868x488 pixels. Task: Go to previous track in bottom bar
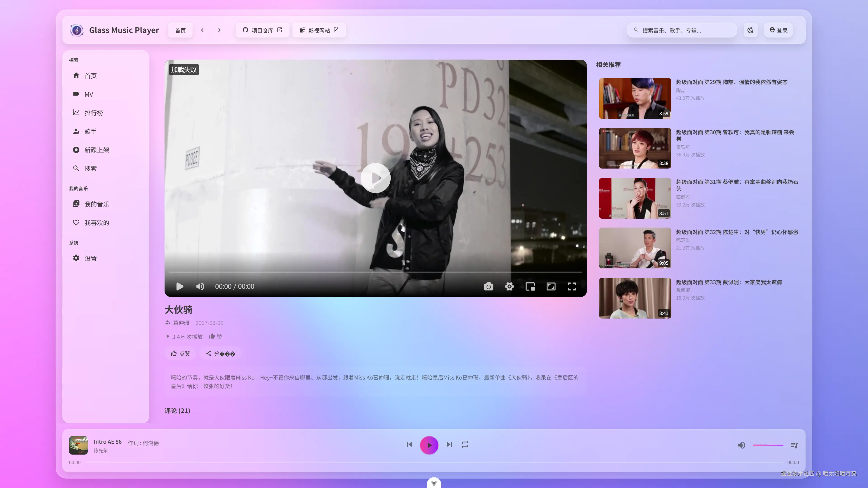coord(409,445)
